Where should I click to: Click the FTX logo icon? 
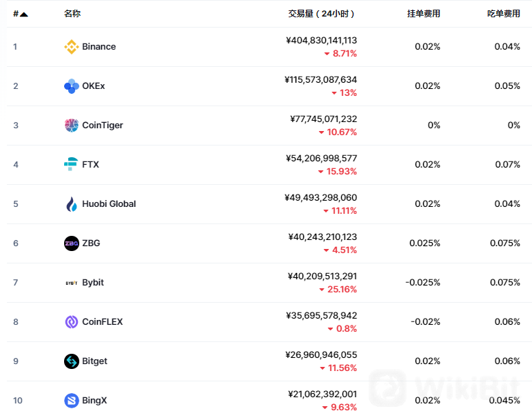(71, 164)
